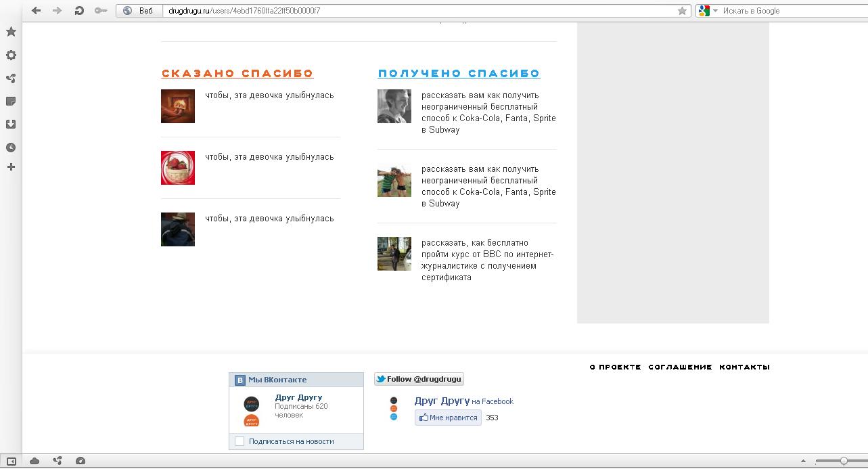Focus the address bar URL field
Screen dimensions: 868x469
click(419, 11)
